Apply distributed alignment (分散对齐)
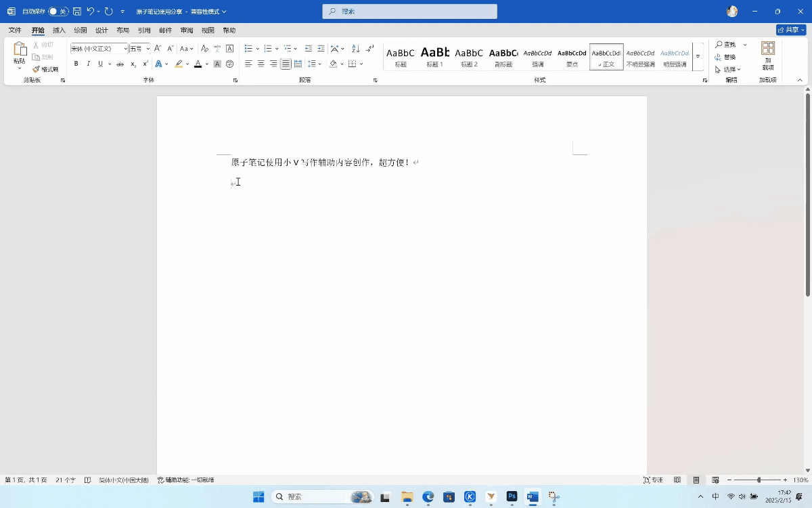This screenshot has width=812, height=508. (x=298, y=64)
